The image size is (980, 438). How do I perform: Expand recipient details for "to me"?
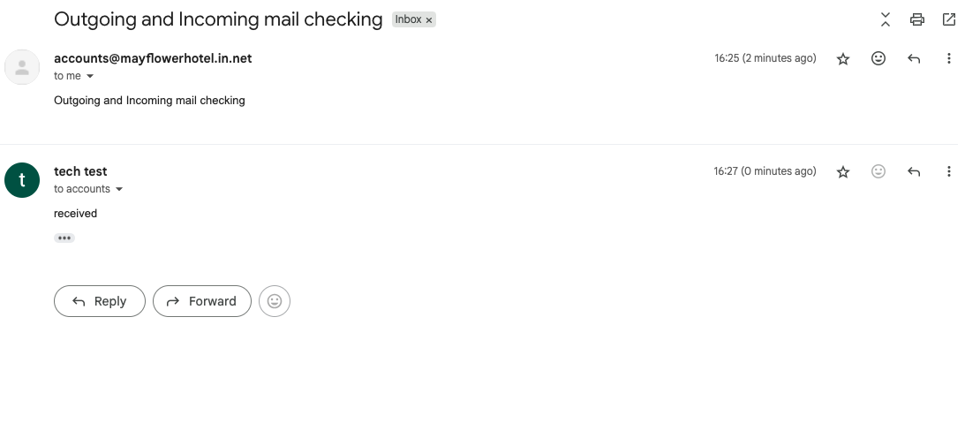click(90, 77)
